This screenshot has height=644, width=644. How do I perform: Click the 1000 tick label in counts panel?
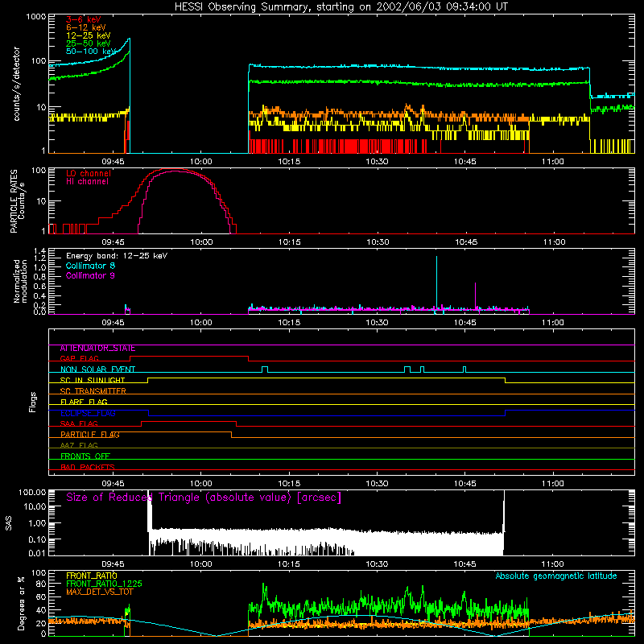coord(36,17)
